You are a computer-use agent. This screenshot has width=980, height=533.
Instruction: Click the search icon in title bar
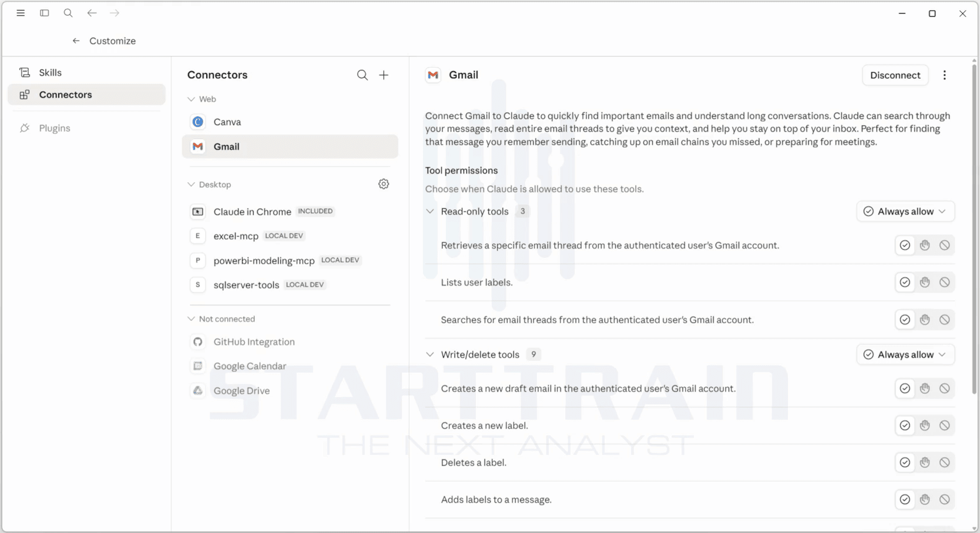click(68, 13)
